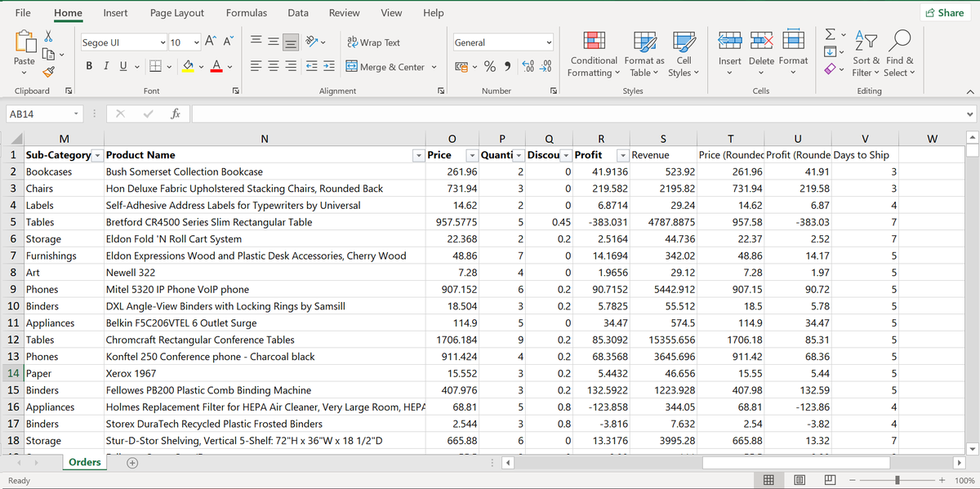Apply the red Font Color
This screenshot has width=980, height=489.
(216, 67)
